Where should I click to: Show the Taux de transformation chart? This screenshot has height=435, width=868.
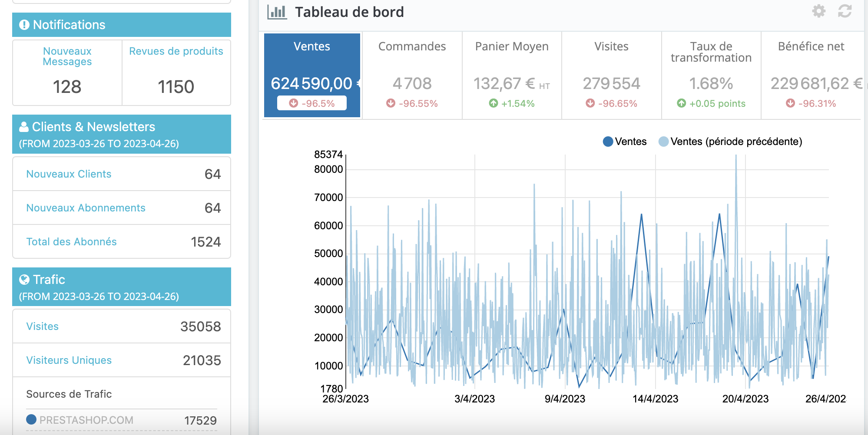[711, 75]
